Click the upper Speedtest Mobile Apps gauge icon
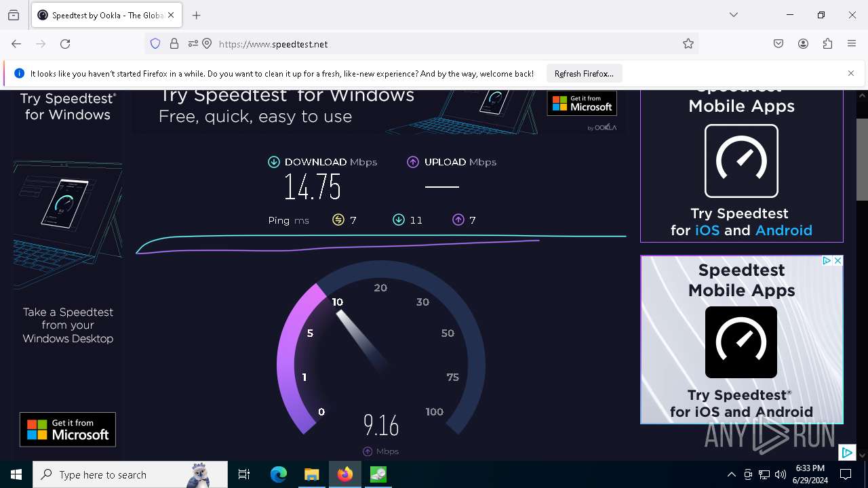Image resolution: width=868 pixels, height=488 pixels. tap(741, 161)
